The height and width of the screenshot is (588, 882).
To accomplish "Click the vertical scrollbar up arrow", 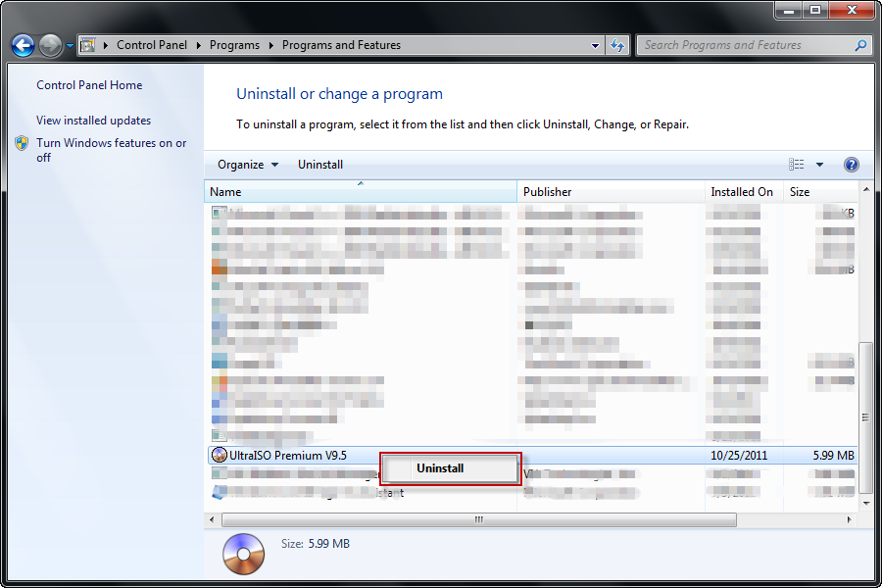I will tap(866, 190).
